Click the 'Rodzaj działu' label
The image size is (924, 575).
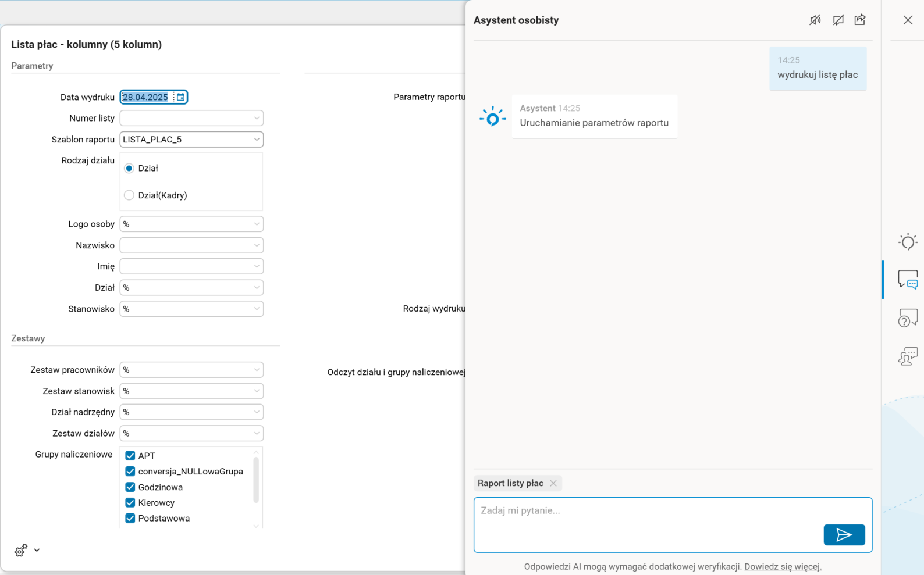pyautogui.click(x=88, y=160)
